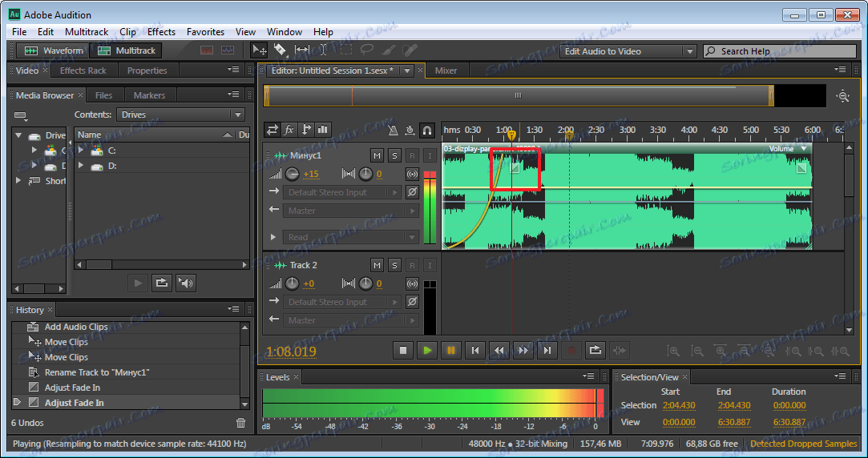Click the Effects (fx) view button
The height and width of the screenshot is (458, 868).
pos(289,130)
